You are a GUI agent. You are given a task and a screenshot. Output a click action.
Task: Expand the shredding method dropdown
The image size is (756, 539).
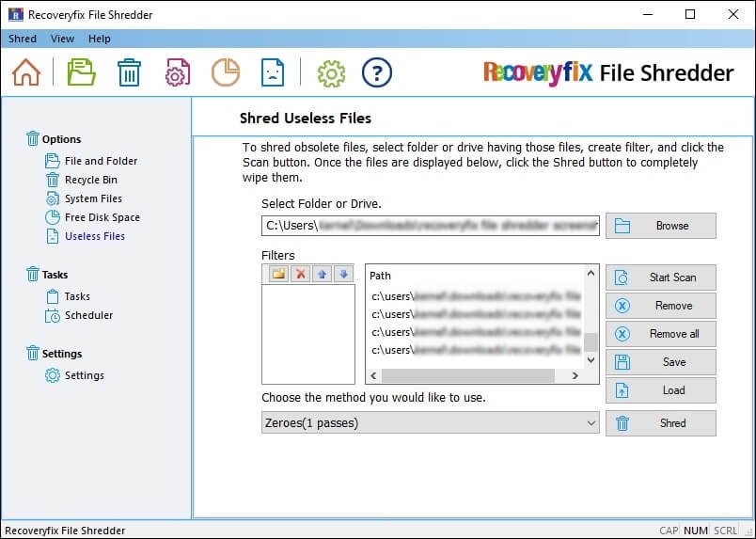tap(591, 423)
